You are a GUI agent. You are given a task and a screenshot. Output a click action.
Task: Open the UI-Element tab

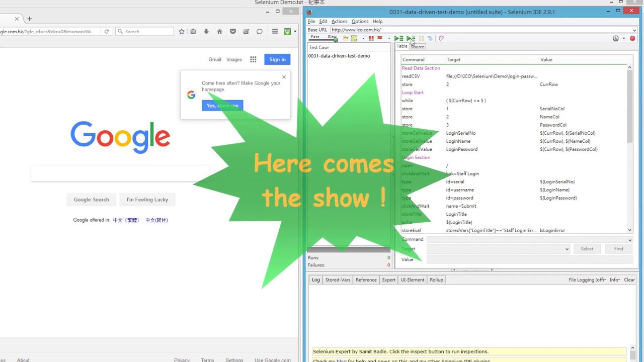[413, 280]
